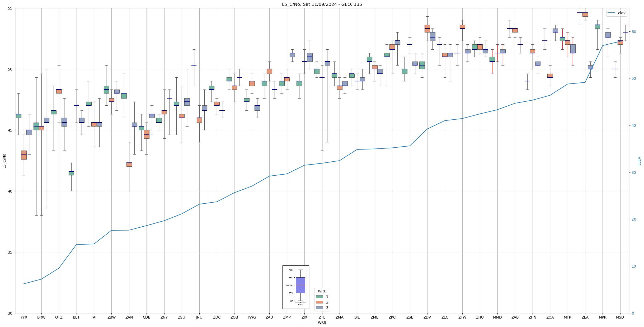This screenshot has height=327, width=644.
Task: Click the 40 left-axis tick label
Action: pos(10,191)
